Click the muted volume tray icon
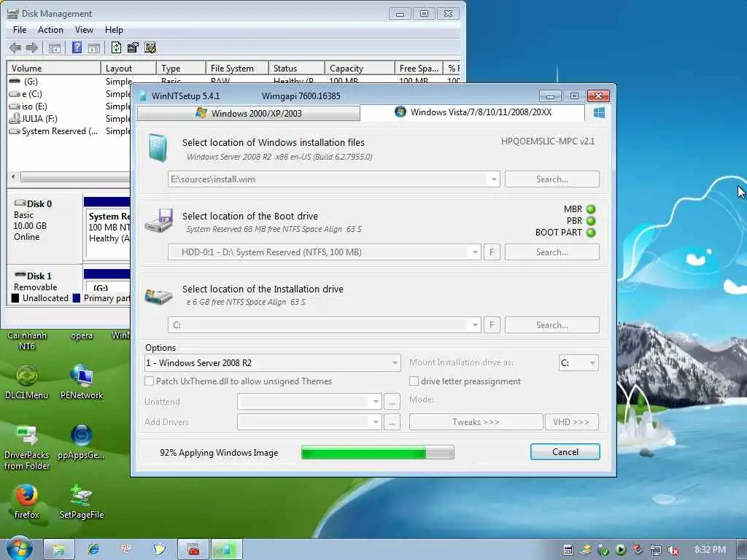 pyautogui.click(x=673, y=550)
